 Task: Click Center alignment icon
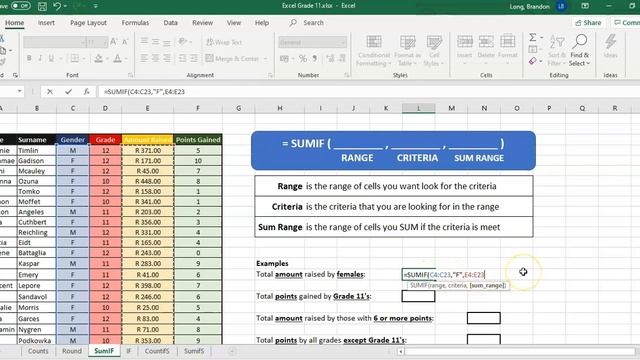point(156,58)
